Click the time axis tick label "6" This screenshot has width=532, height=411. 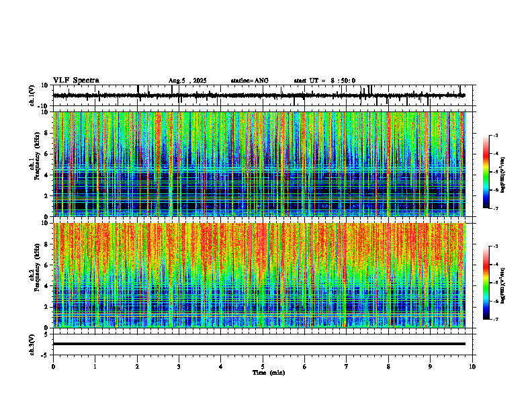pyautogui.click(x=305, y=367)
